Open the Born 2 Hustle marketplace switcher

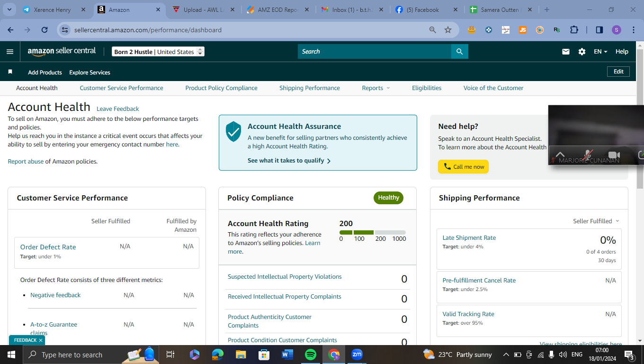[x=158, y=52]
